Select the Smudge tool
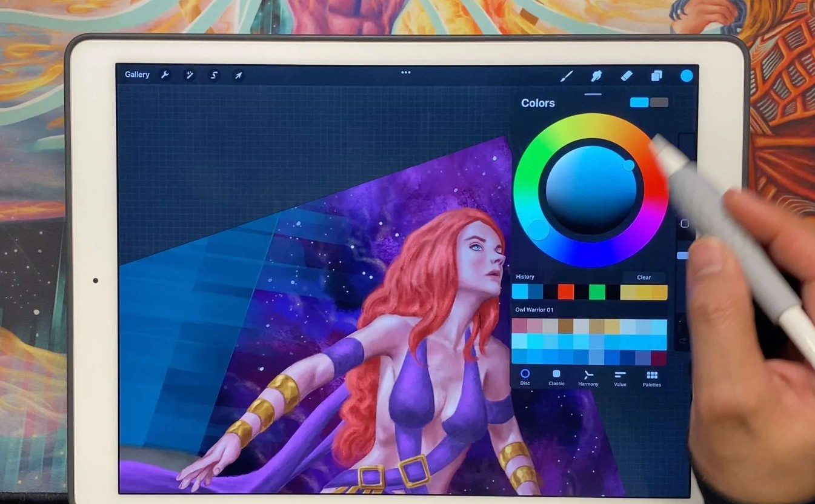This screenshot has width=815, height=504. pyautogui.click(x=596, y=76)
